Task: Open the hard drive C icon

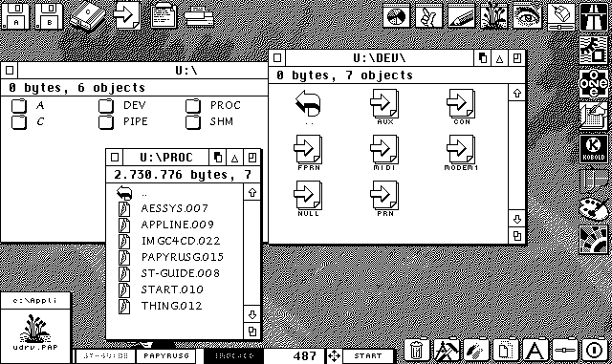Action: [88, 16]
